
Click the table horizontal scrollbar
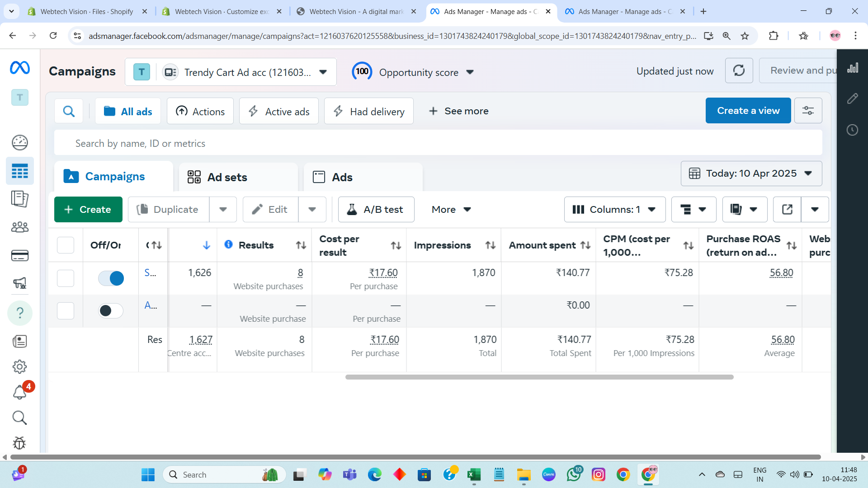click(x=539, y=377)
